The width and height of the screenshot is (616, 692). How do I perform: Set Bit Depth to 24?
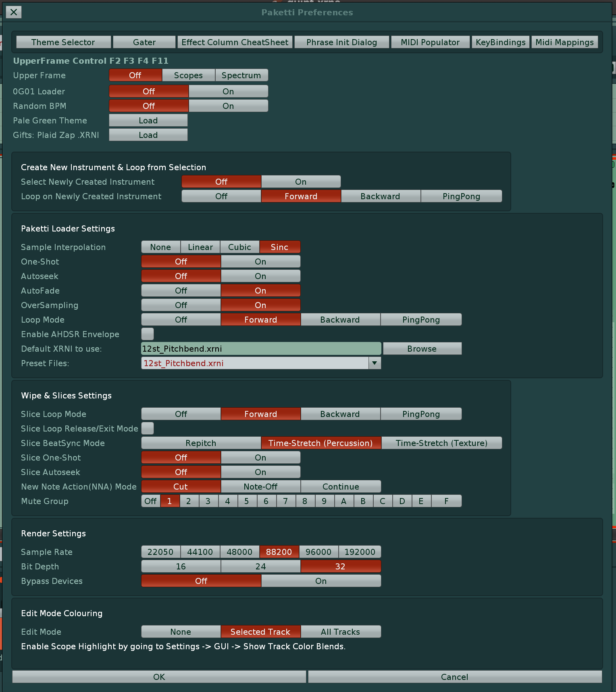tap(260, 566)
